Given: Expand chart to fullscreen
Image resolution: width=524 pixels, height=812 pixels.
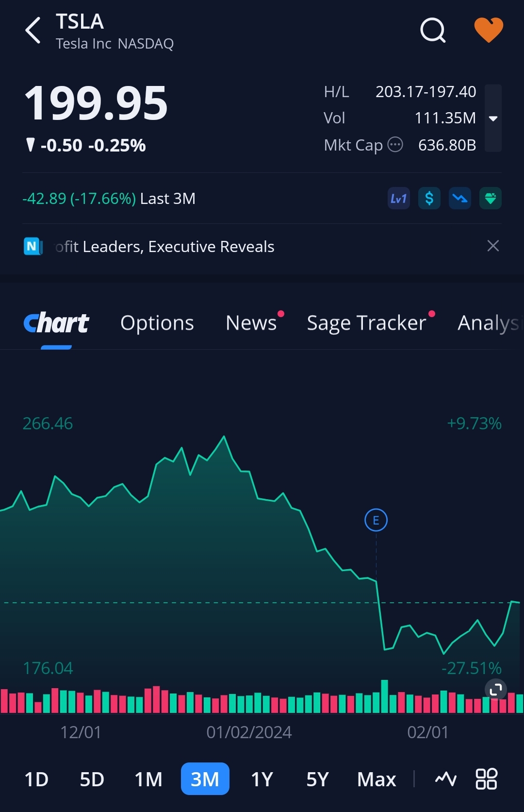Looking at the screenshot, I should coord(496,690).
